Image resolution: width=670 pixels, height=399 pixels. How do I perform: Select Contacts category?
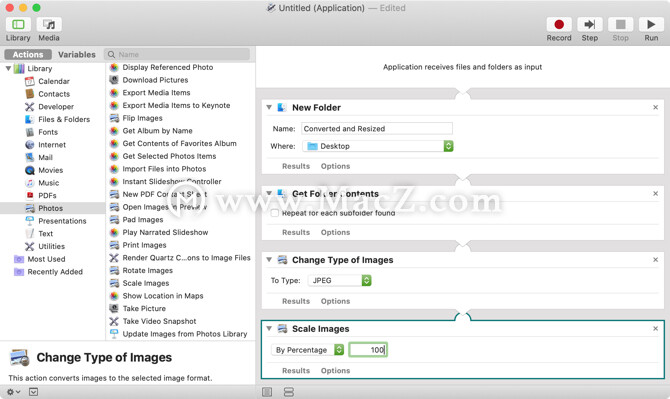click(x=54, y=94)
